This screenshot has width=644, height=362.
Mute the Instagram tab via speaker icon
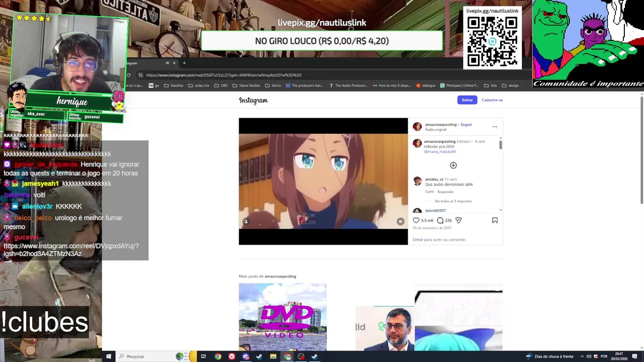tap(167, 63)
